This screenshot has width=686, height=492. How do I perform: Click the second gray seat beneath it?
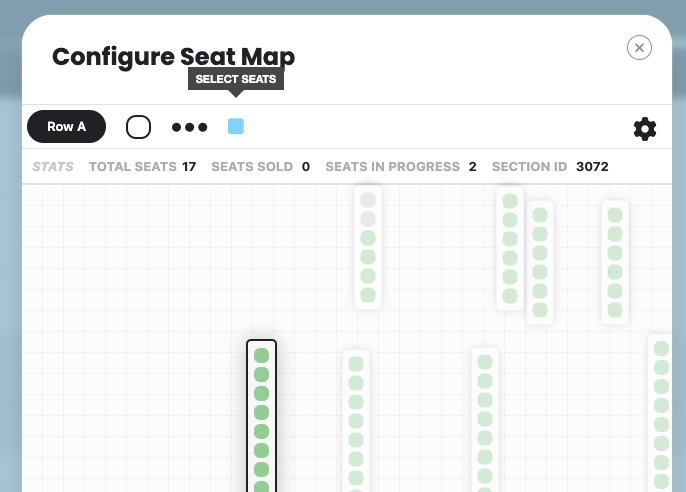368,219
